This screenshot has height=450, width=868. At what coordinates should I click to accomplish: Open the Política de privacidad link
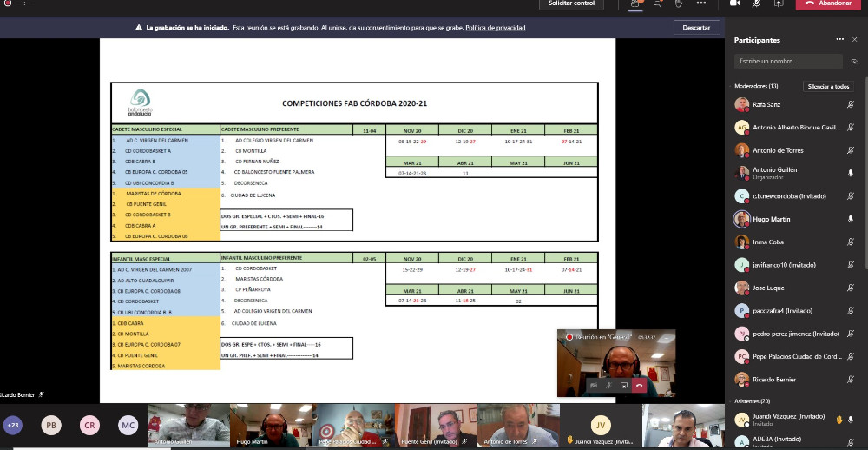coord(495,28)
